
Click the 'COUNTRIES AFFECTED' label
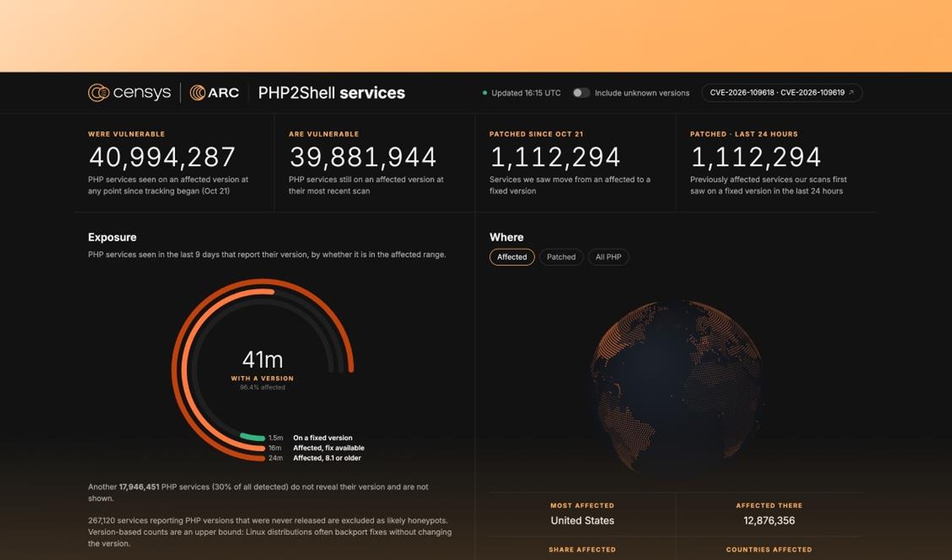tap(769, 550)
